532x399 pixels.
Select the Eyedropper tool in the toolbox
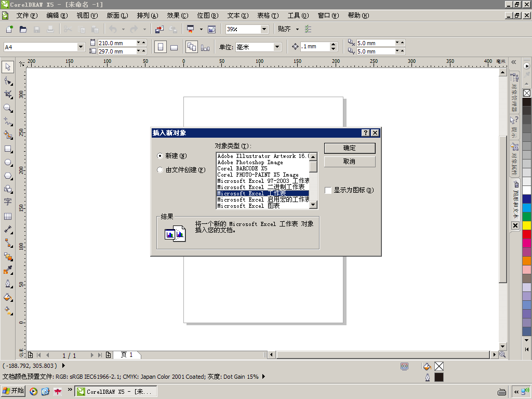(x=8, y=270)
